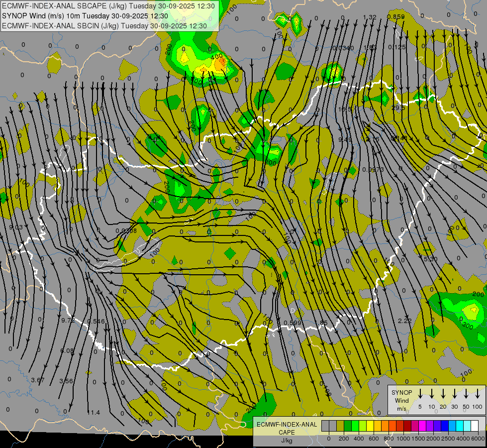Image resolution: width=487 pixels, height=448 pixels.
Task: Click the wind arrow above 5 in SYNOP legend
Action: (x=420, y=393)
